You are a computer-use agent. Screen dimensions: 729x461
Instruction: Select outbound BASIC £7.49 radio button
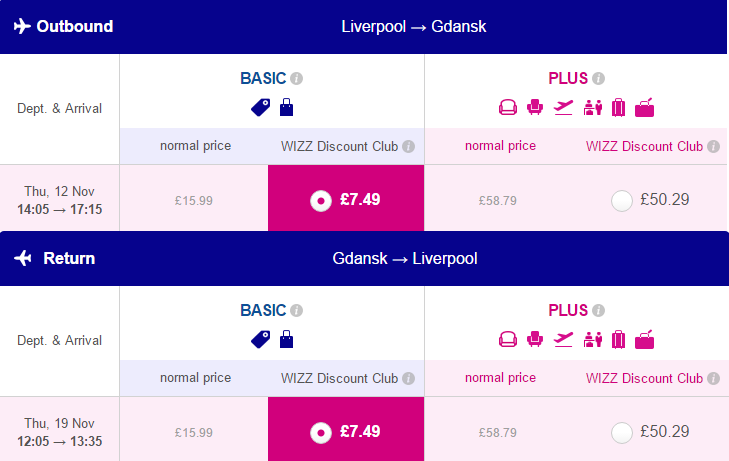click(x=321, y=201)
